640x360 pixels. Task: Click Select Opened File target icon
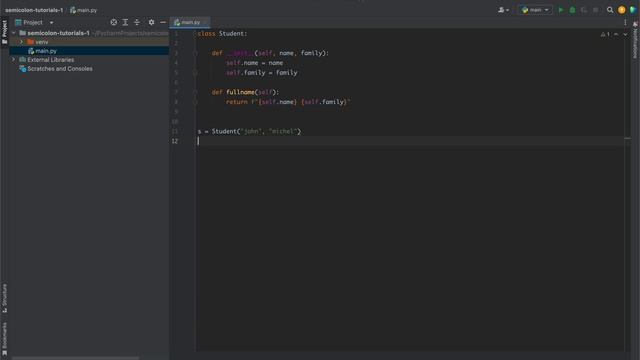[113, 22]
